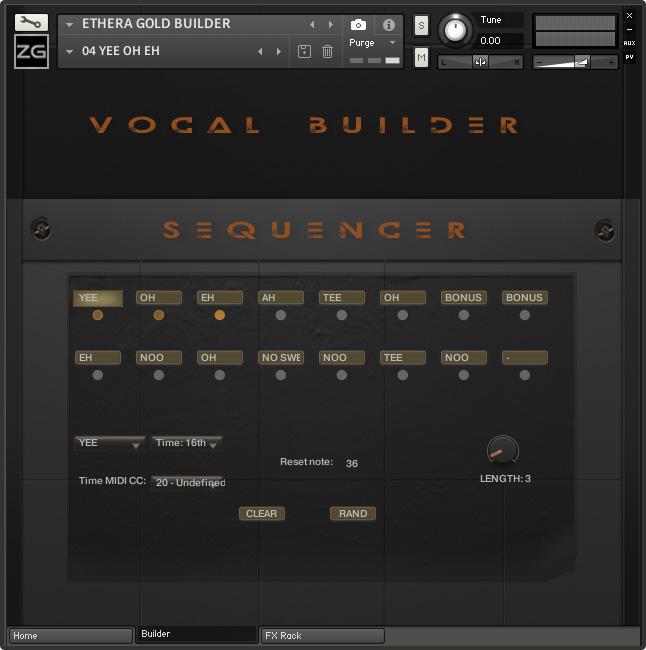Select the second BONUS step slot
The width and height of the screenshot is (646, 650).
[525, 298]
